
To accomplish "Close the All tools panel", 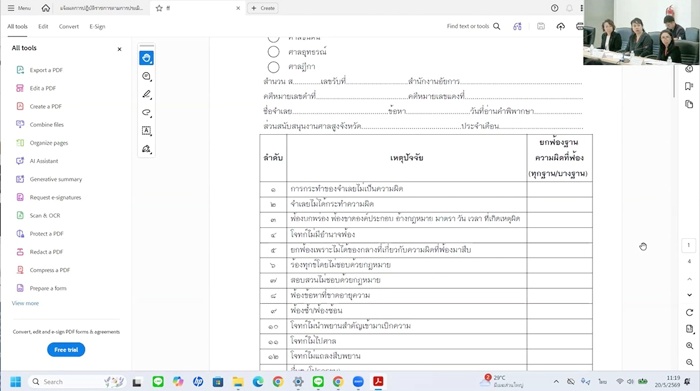I will [119, 49].
